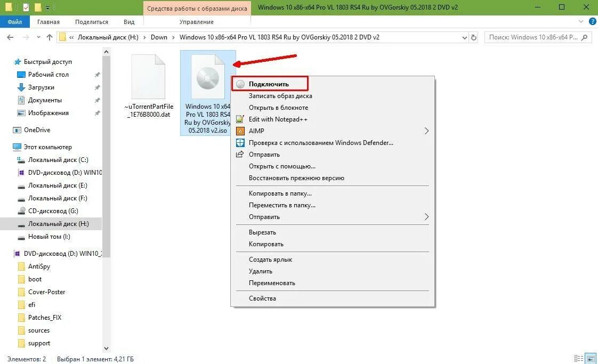Click sidebar scrollbar up arrow
Image resolution: width=598 pixels, height=364 pixels.
click(x=107, y=52)
